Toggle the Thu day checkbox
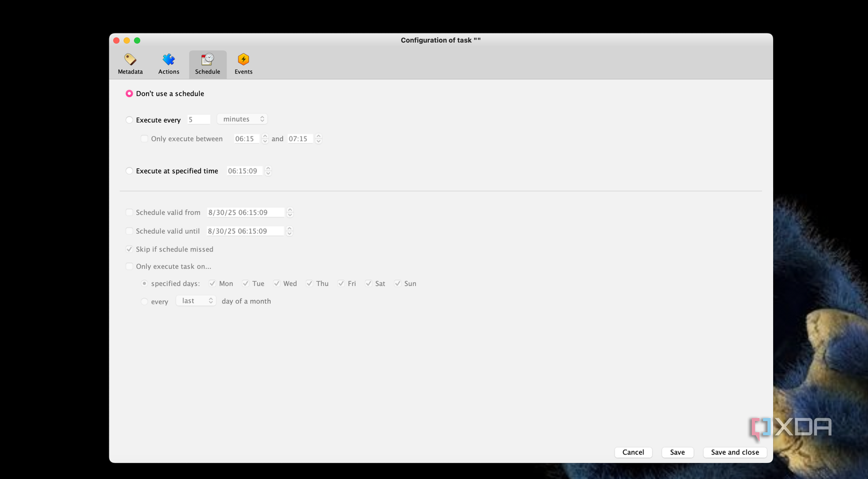The width and height of the screenshot is (868, 479). (310, 283)
